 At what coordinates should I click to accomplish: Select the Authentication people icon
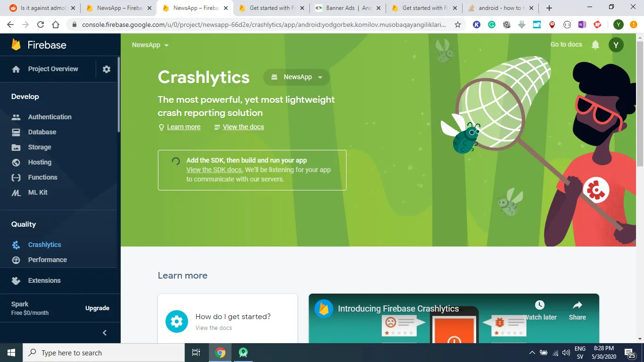point(16,117)
